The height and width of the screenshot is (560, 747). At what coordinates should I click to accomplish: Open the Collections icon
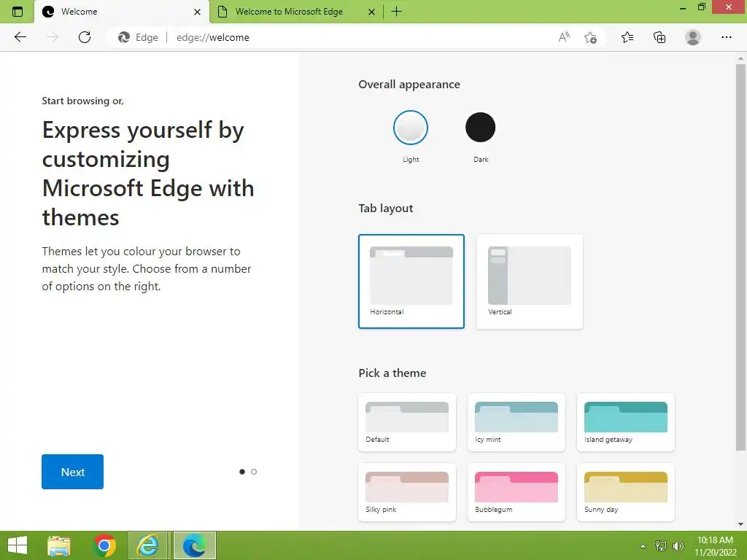click(x=659, y=37)
